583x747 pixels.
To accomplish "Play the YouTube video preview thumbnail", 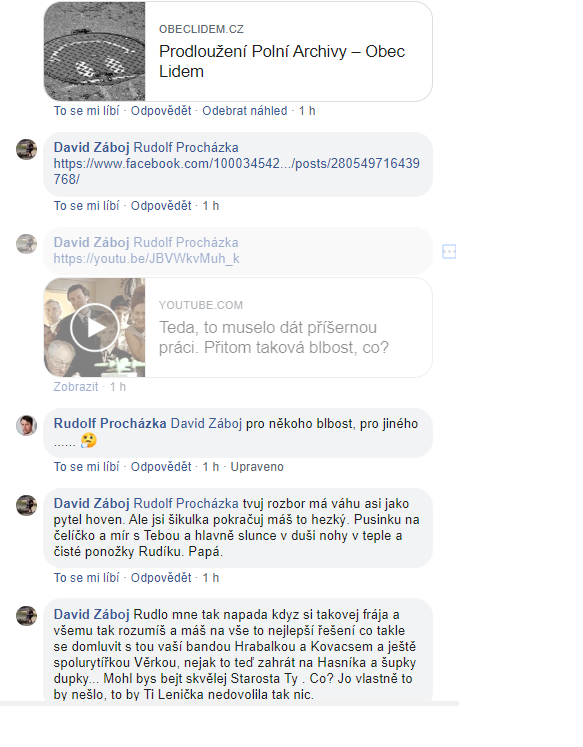I will (94, 327).
